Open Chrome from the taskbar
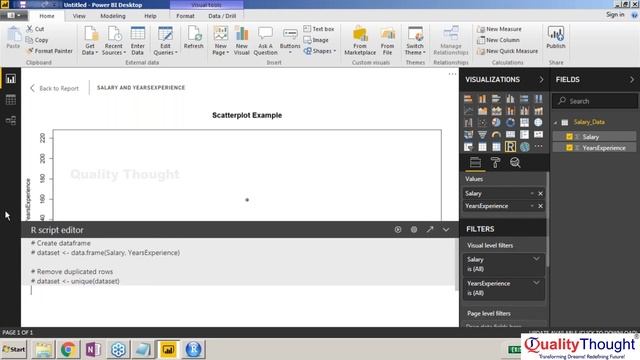Image resolution: width=640 pixels, height=360 pixels. pyautogui.click(x=68, y=349)
